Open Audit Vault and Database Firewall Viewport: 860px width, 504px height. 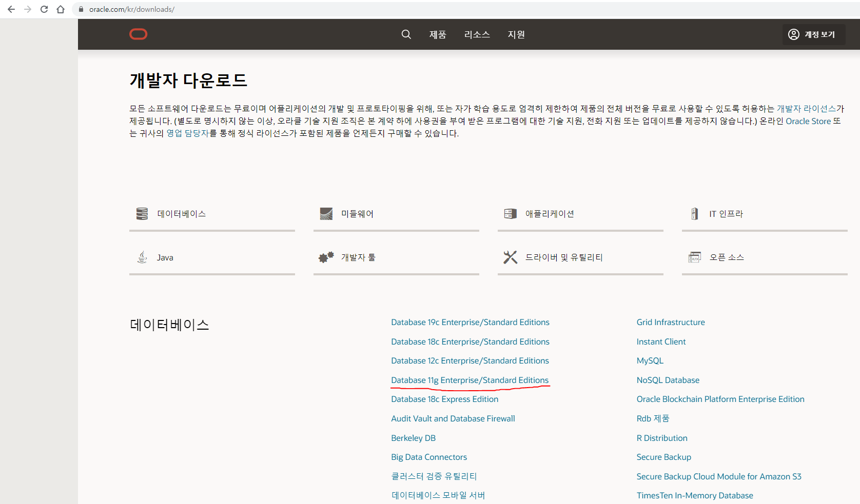[453, 418]
